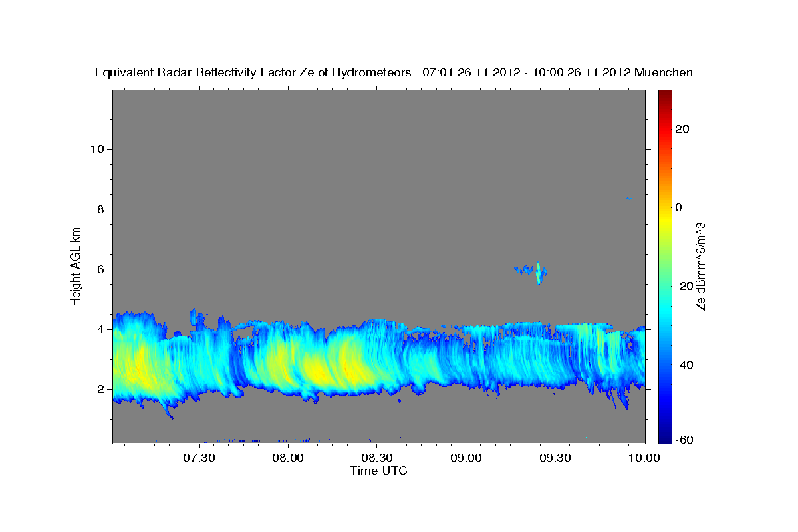The width and height of the screenshot is (798, 532).
Task: Click the x-axis tick label 08:00
Action: 288,458
